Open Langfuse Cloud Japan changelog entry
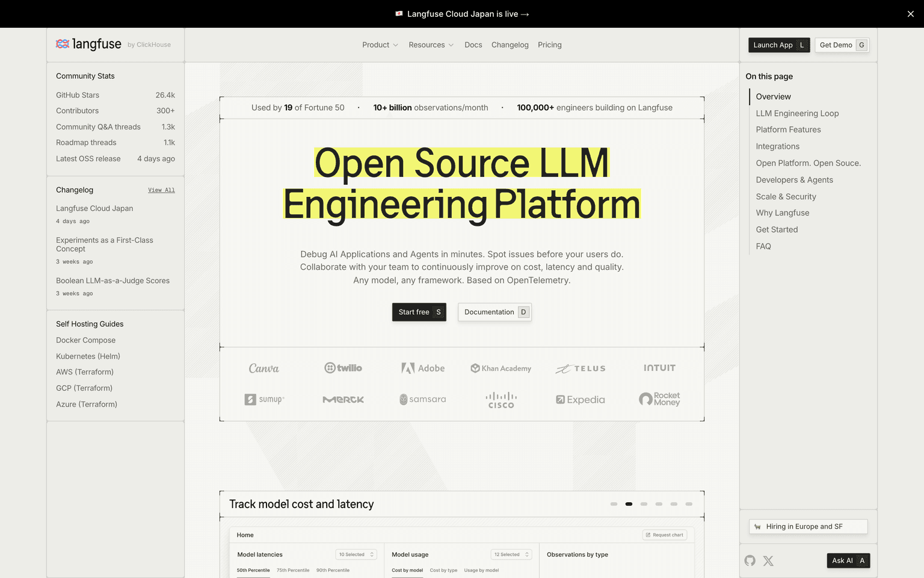This screenshot has height=578, width=924. pos(94,208)
